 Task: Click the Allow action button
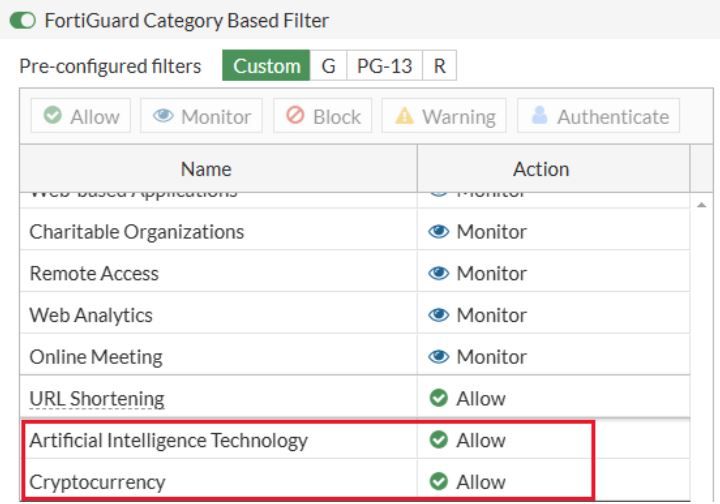[81, 116]
